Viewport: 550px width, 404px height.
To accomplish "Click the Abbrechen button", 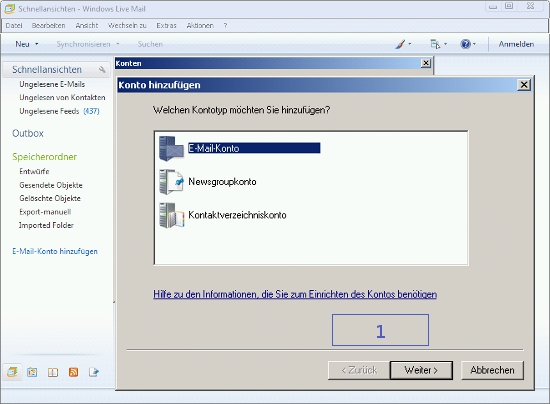I will 492,370.
